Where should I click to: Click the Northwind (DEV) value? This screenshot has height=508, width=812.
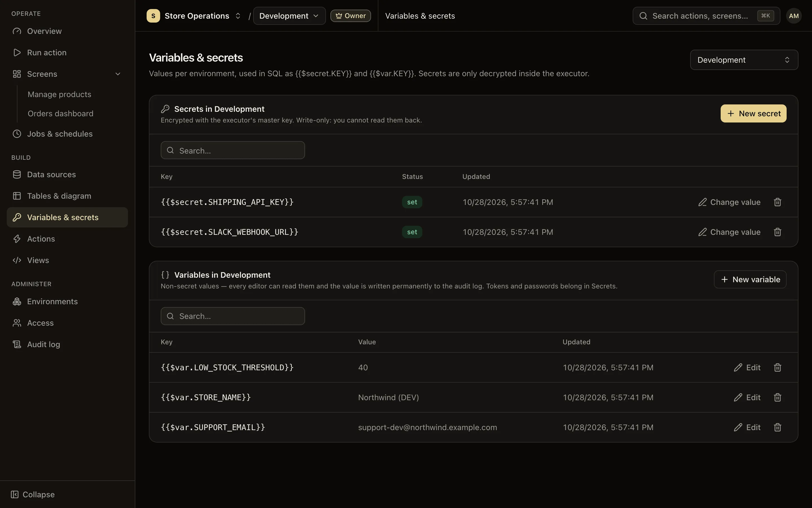pyautogui.click(x=388, y=397)
